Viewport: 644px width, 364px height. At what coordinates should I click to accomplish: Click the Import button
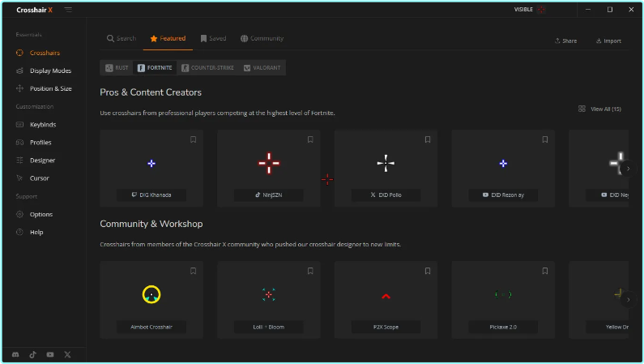(x=608, y=41)
